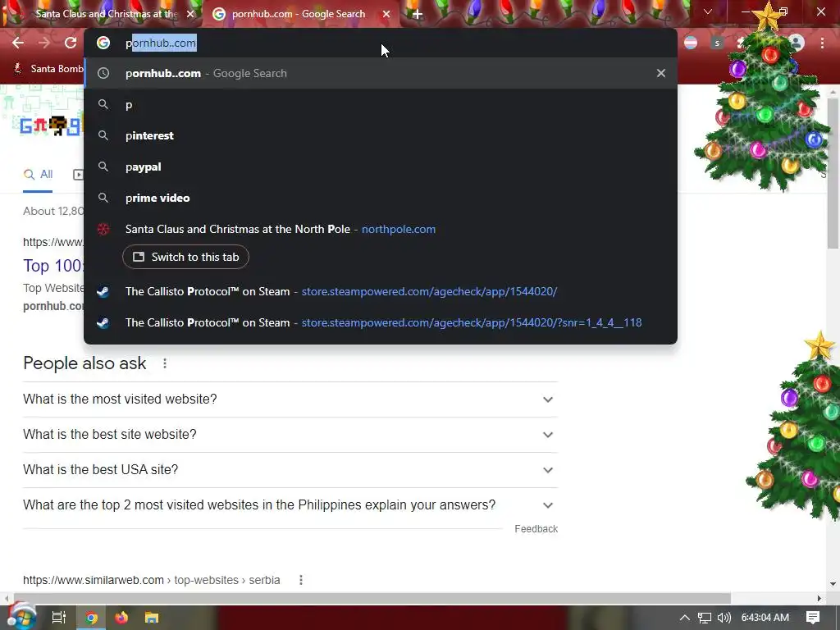Click the clock history icon of top suggestion
Screen dimensions: 840x630
[103, 73]
